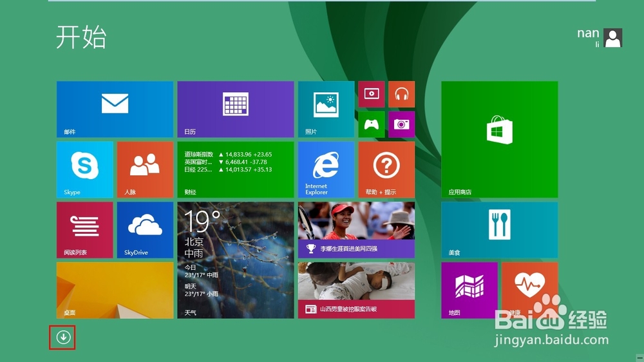
Task: Show all apps with down arrow button
Action: click(63, 338)
